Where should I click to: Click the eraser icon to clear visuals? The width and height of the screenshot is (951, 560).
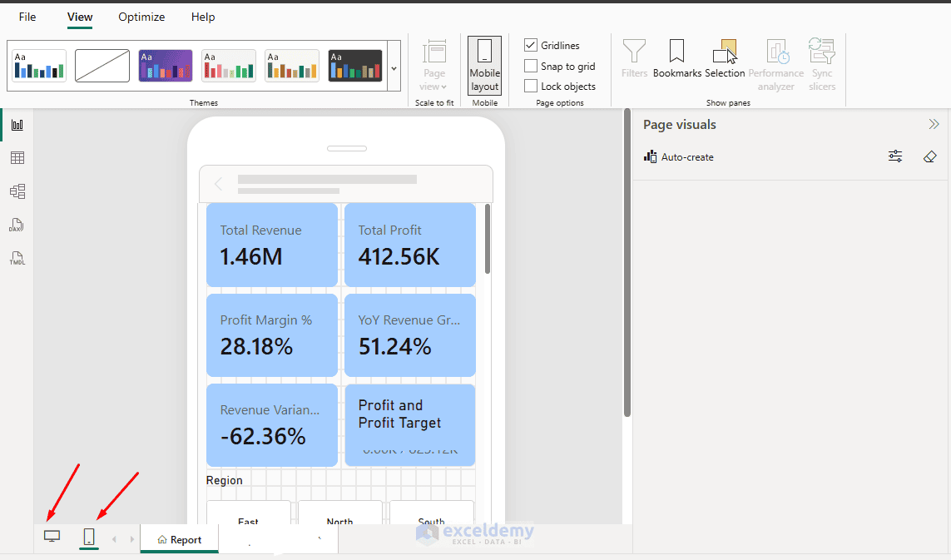coord(929,157)
